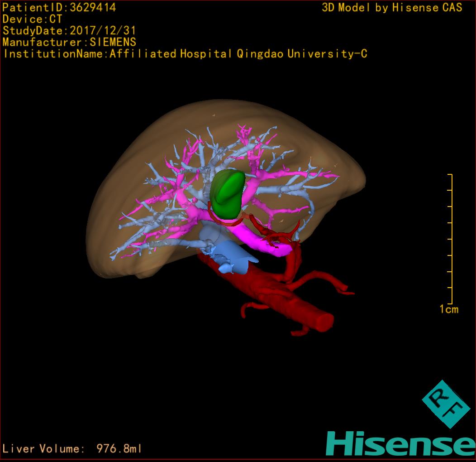
Task: Click the InstitutionName text line
Action: [x=185, y=54]
